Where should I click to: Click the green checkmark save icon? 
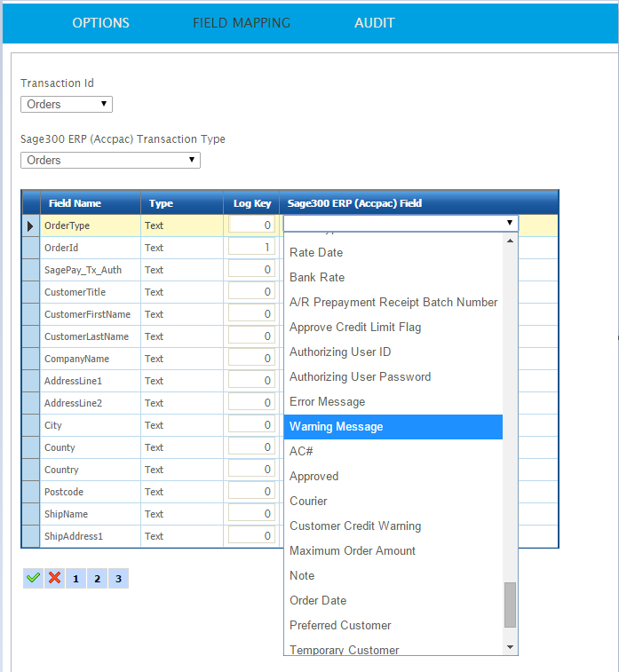tap(33, 578)
